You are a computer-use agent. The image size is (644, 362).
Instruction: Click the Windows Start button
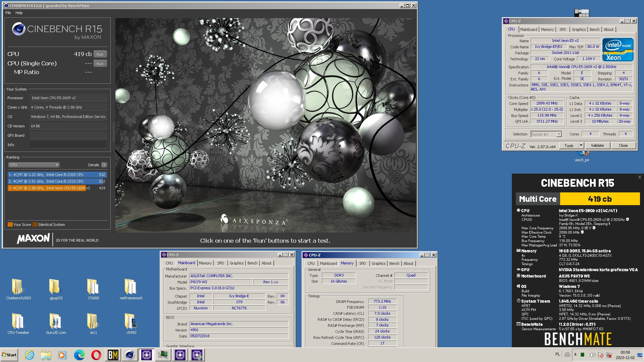point(9,355)
